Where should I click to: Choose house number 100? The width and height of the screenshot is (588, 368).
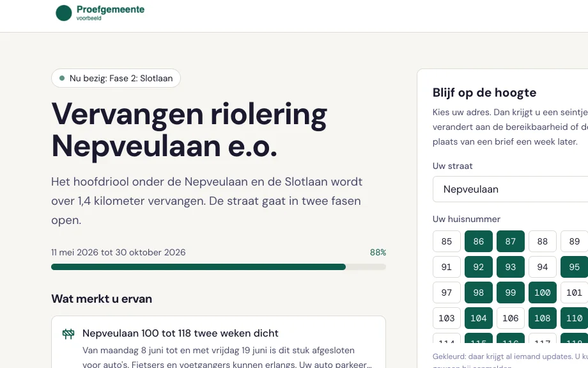point(543,292)
